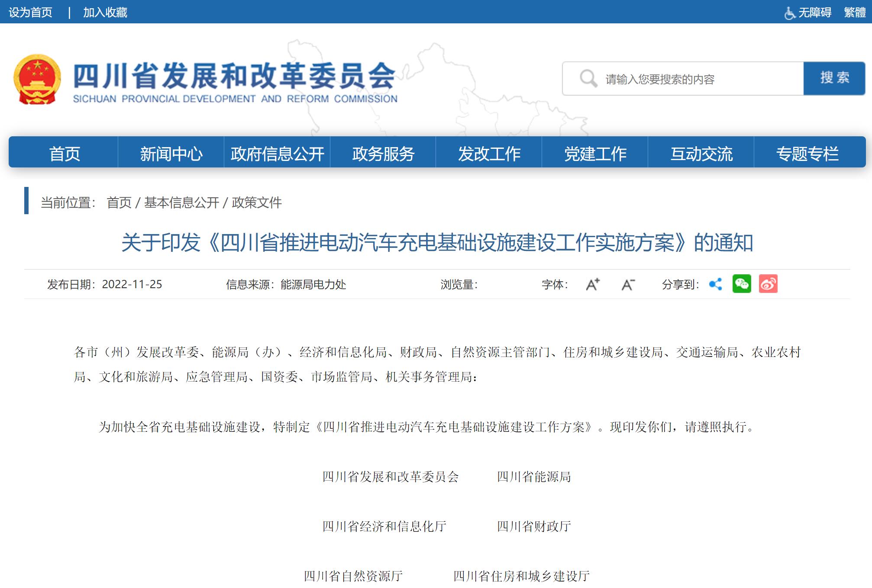Open 新闻中心 menu
Viewport: 872px width, 588px height.
tap(171, 154)
